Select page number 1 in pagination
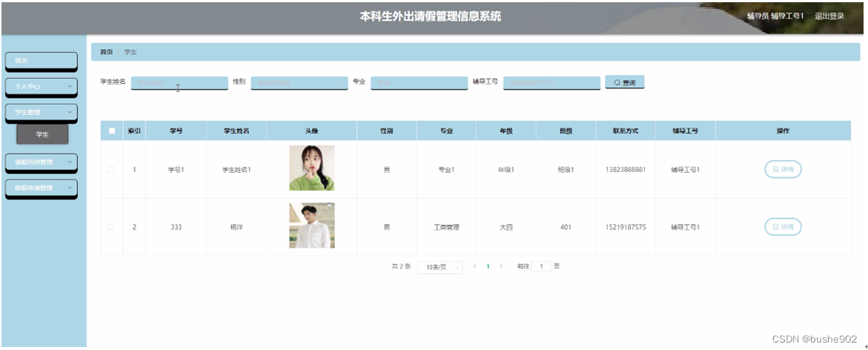868x350 pixels. tap(488, 266)
